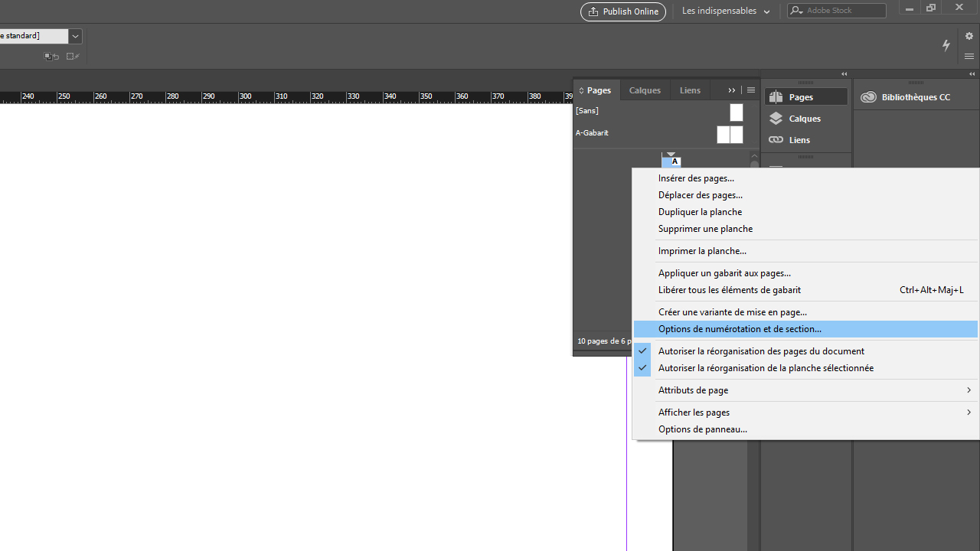
Task: Choose Déplacer des pages...
Action: [806, 195]
